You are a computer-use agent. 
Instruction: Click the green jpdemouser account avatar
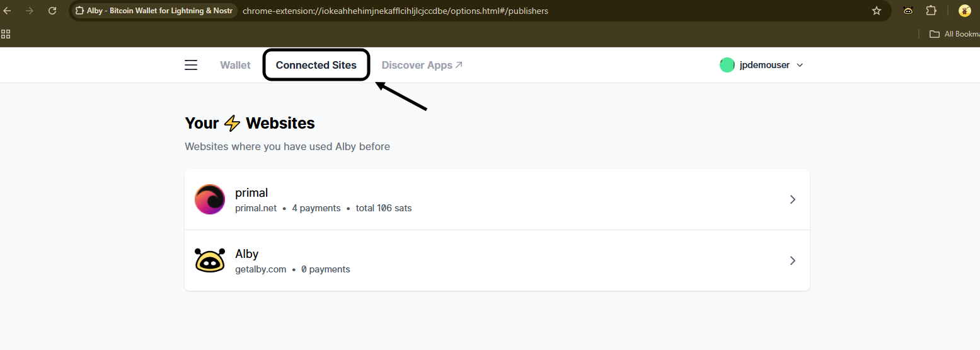click(727, 65)
